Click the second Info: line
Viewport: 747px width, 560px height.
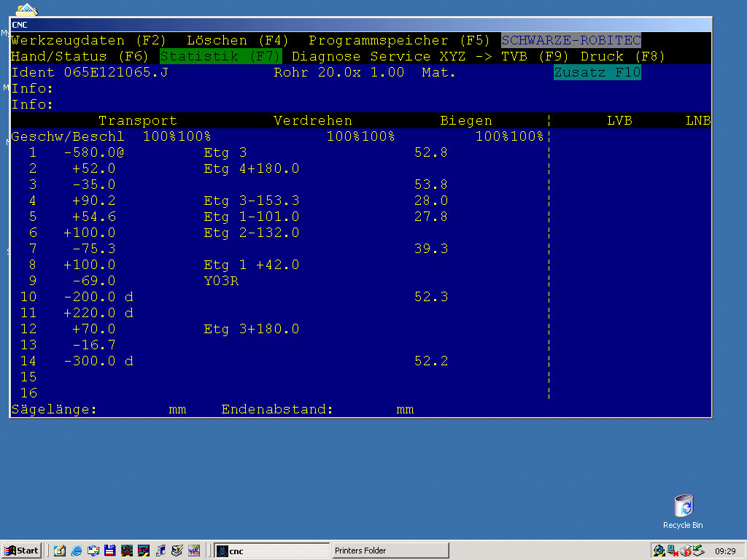coord(32,105)
